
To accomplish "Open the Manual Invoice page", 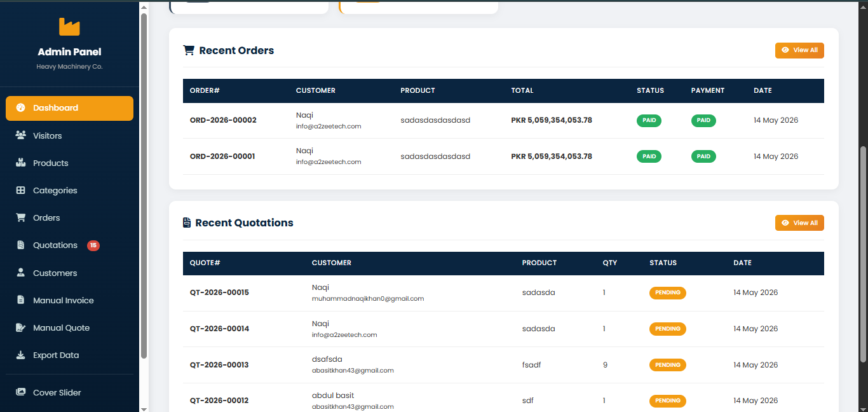I will (69, 300).
